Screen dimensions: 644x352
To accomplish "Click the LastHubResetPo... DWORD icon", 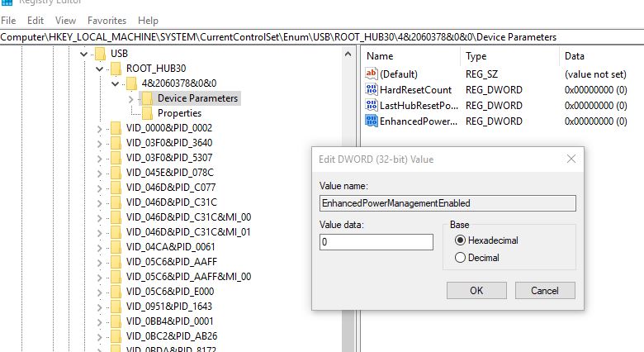I will tap(371, 105).
